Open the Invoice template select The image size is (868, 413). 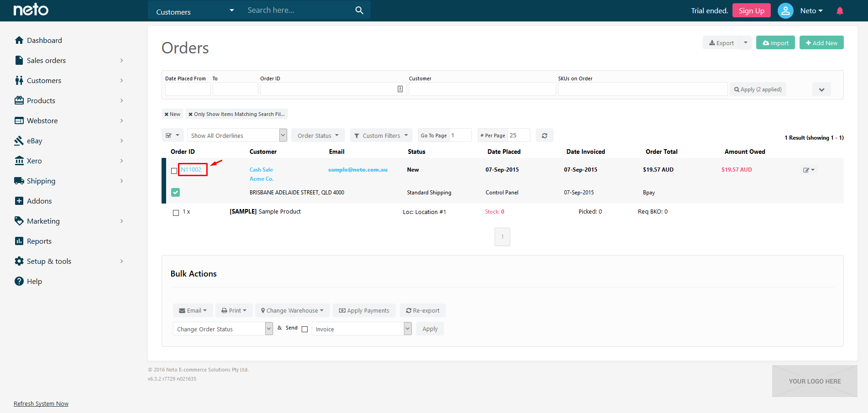(x=361, y=329)
